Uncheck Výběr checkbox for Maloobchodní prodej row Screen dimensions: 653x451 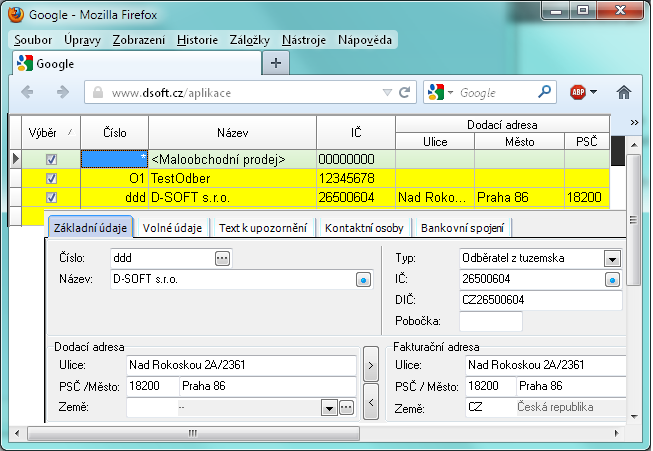pyautogui.click(x=52, y=159)
